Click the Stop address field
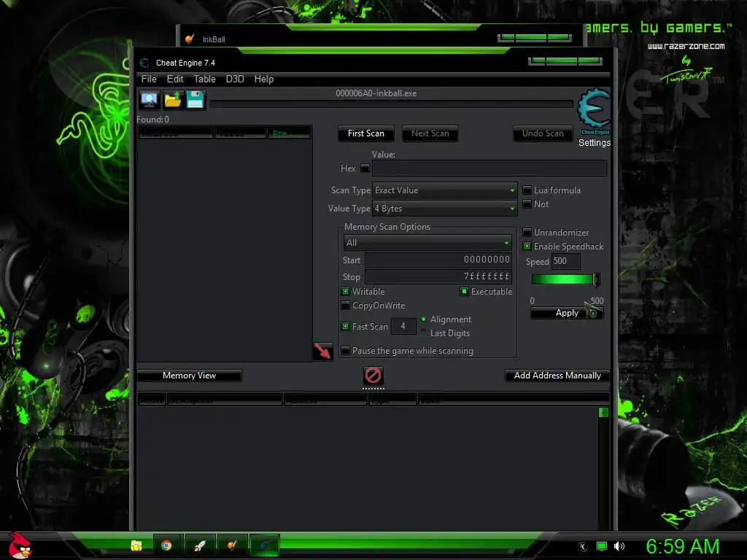This screenshot has height=560, width=747. (x=438, y=276)
